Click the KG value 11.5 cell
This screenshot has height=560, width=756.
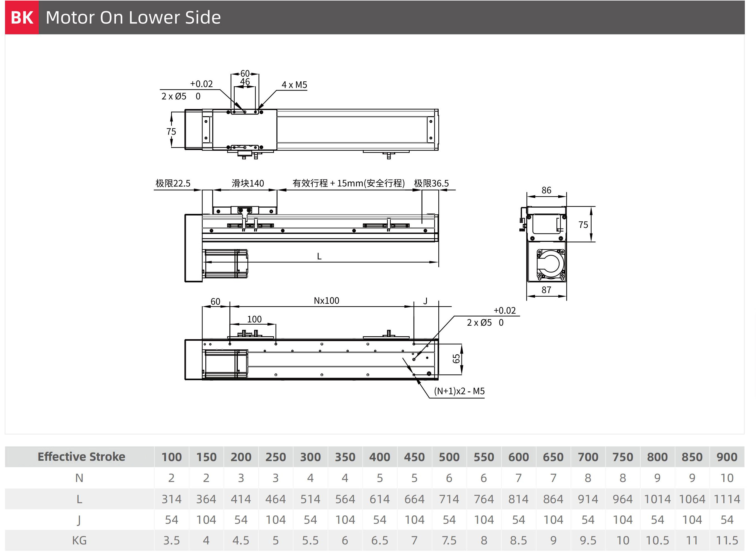(x=726, y=540)
